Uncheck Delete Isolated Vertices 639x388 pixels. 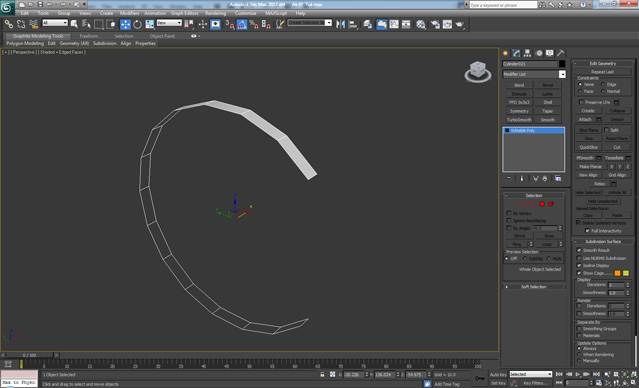point(578,223)
